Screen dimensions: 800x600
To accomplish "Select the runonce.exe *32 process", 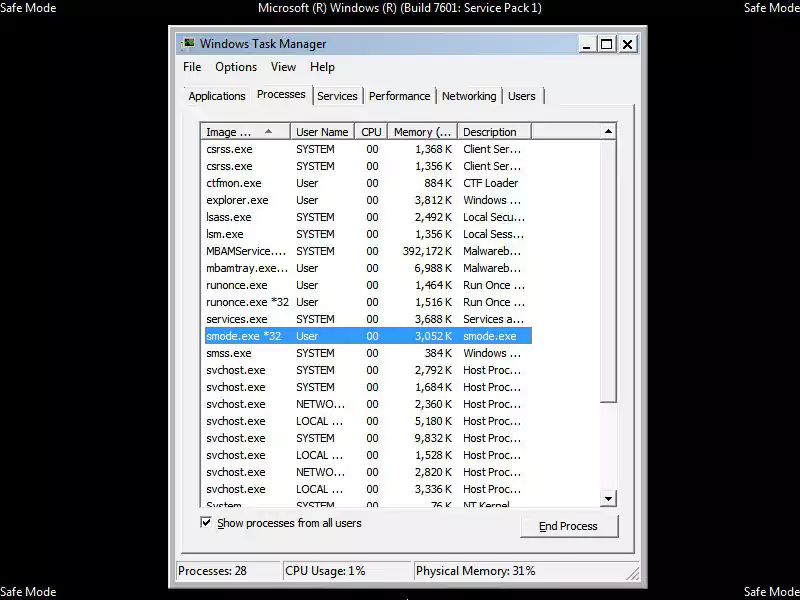I will pos(366,302).
